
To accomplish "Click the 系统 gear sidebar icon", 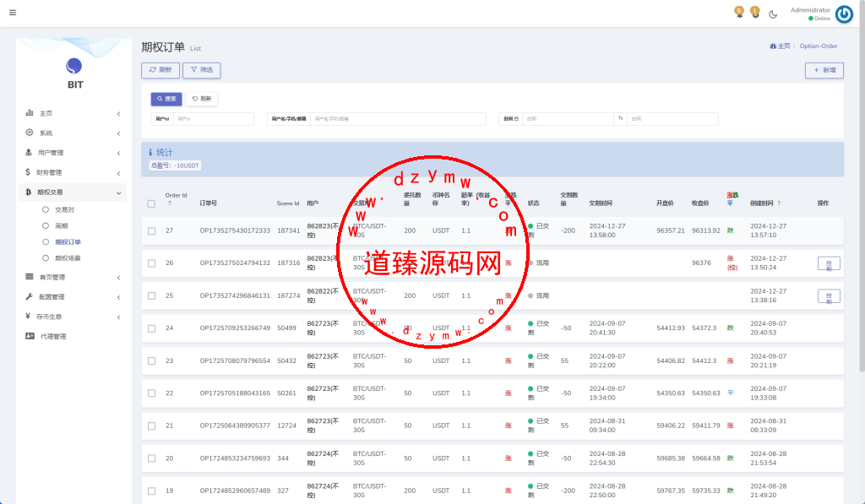I will tap(30, 133).
